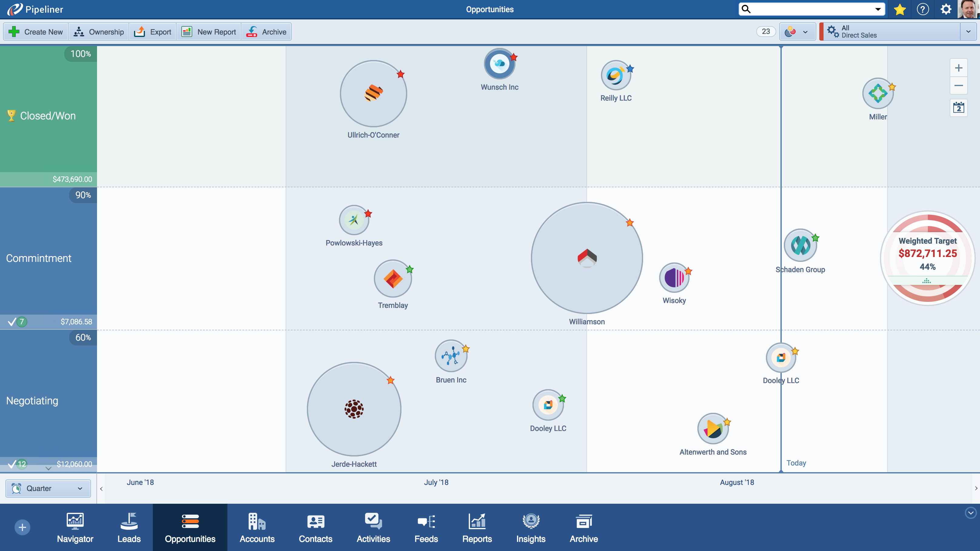
Task: Open the help question mark icon
Action: [923, 9]
